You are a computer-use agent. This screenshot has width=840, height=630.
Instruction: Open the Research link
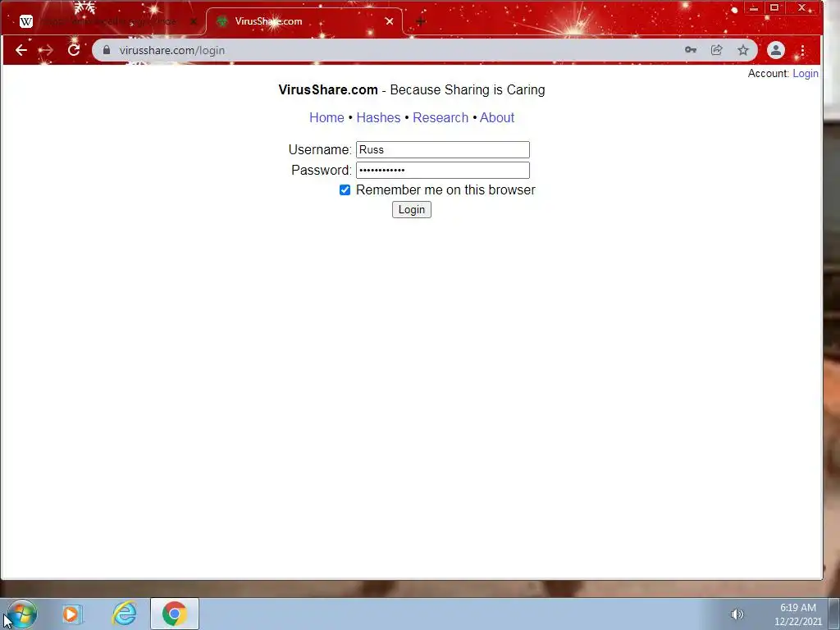(441, 117)
